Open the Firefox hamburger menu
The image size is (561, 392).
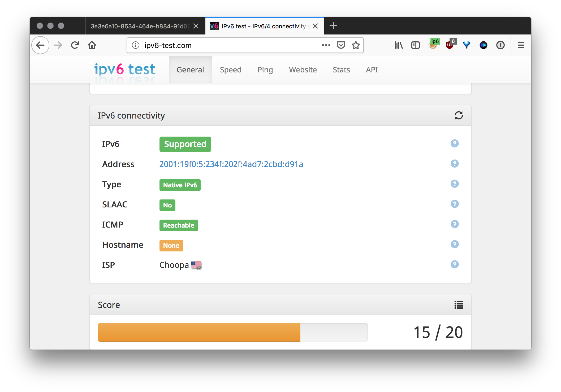point(521,45)
